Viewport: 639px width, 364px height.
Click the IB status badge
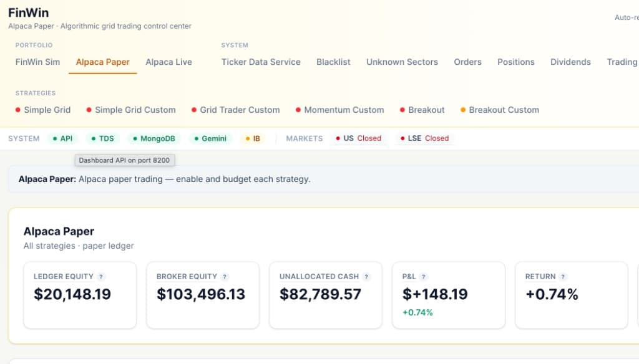click(x=253, y=138)
